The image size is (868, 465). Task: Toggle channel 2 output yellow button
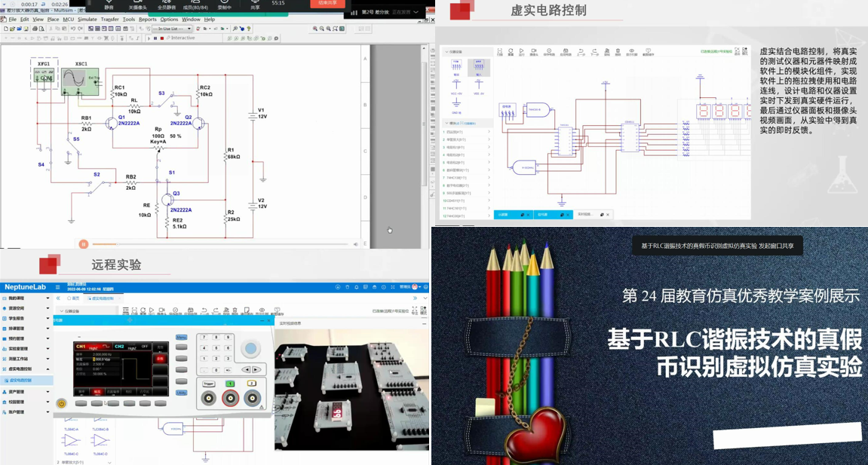(x=252, y=384)
